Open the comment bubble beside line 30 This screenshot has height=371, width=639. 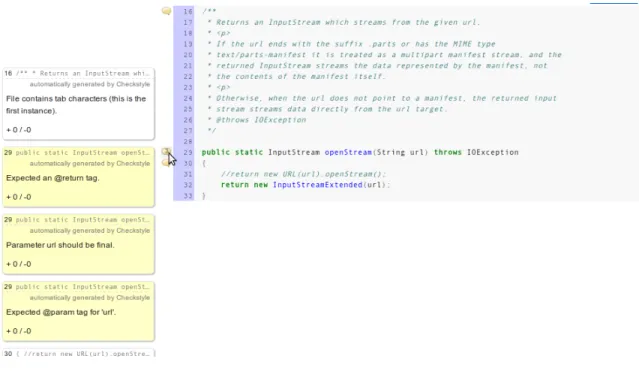(x=165, y=163)
